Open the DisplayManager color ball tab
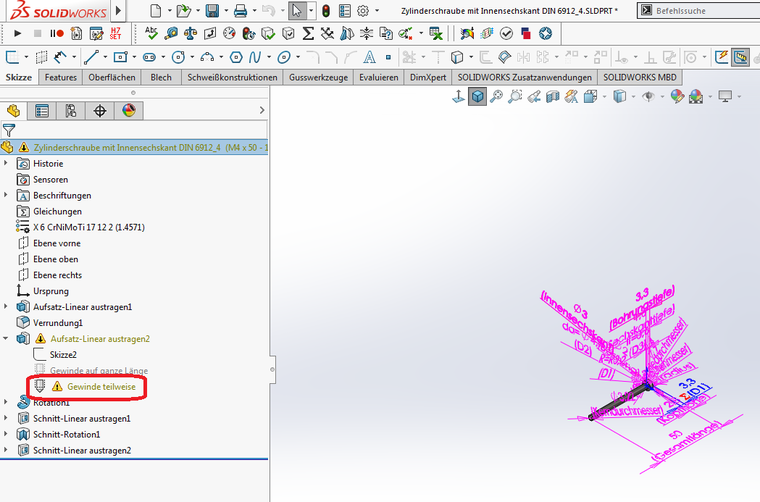The width and height of the screenshot is (760, 502). click(128, 111)
